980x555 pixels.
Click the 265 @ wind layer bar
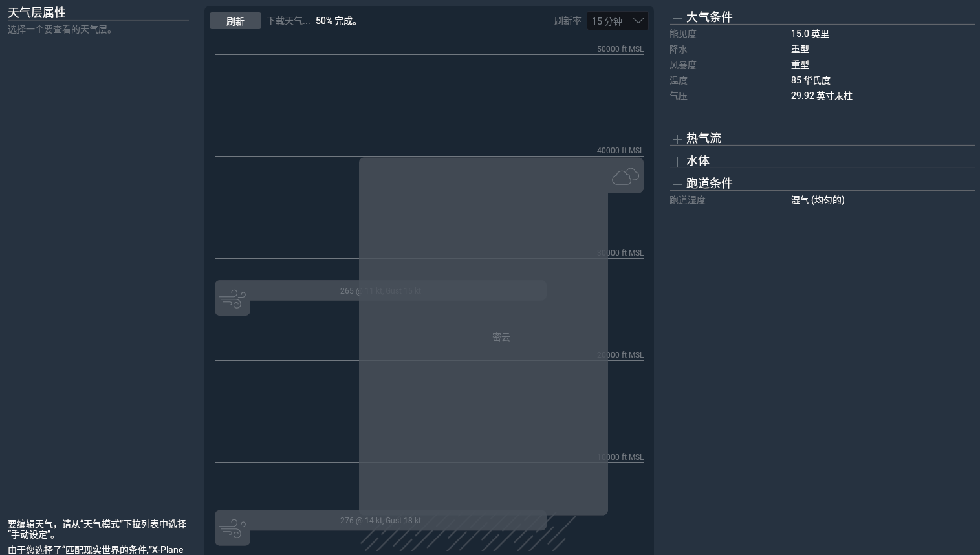click(x=380, y=291)
